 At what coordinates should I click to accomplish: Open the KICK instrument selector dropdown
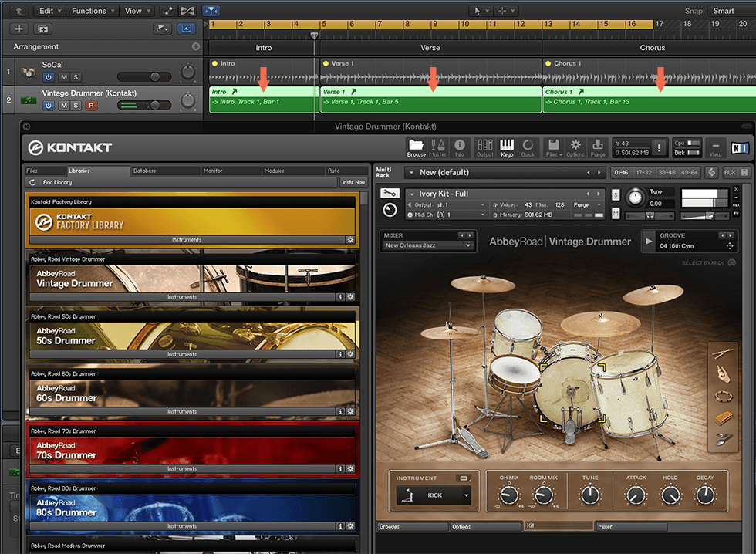coord(433,495)
